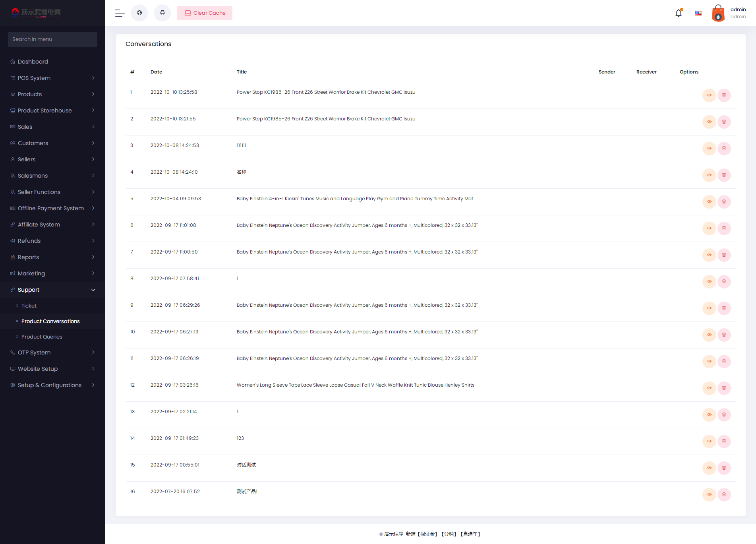The height and width of the screenshot is (544, 756).
Task: Delete conversation dated 2022-10-10 13:21:55
Action: [x=724, y=122]
